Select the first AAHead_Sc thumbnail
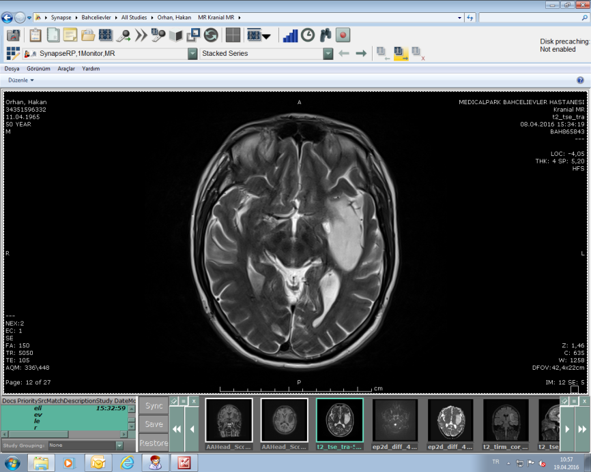591x472 pixels. point(229,420)
